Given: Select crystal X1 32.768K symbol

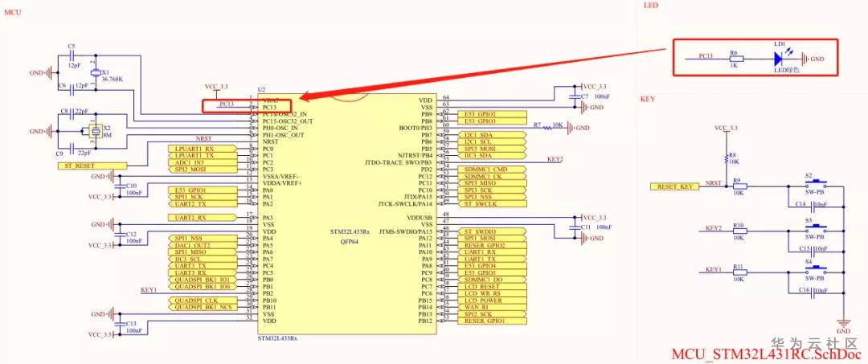Looking at the screenshot, I should click(96, 72).
